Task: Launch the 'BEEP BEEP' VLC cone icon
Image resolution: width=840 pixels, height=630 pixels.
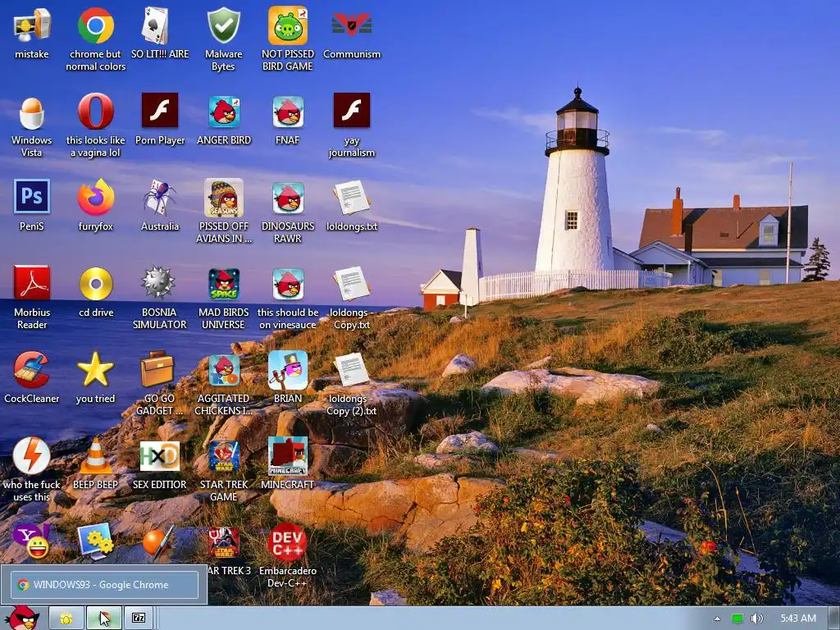Action: coord(96,456)
